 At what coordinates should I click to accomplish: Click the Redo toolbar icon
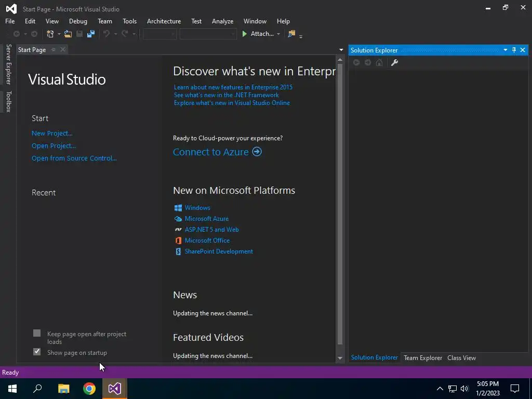point(125,34)
